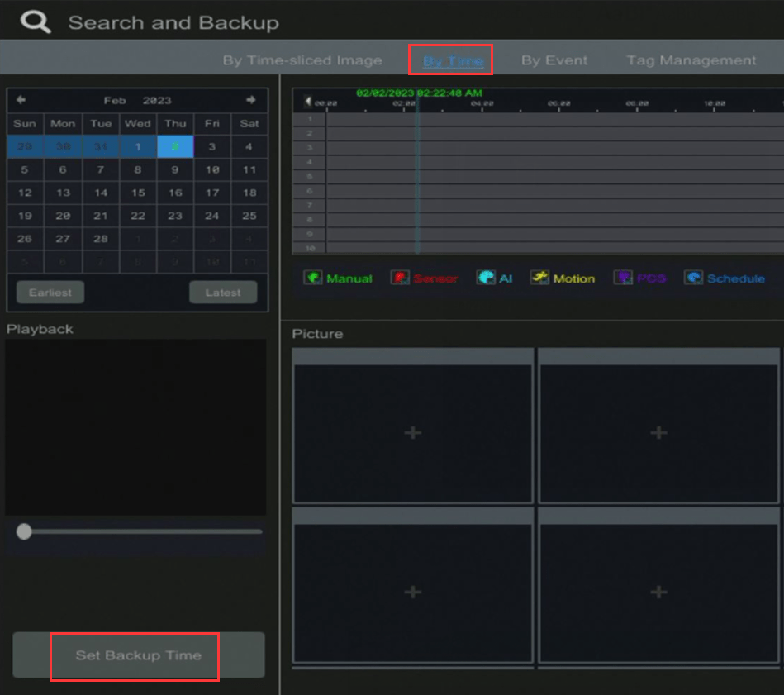Select February 15 in the calendar
This screenshot has width=784, height=695.
click(138, 193)
